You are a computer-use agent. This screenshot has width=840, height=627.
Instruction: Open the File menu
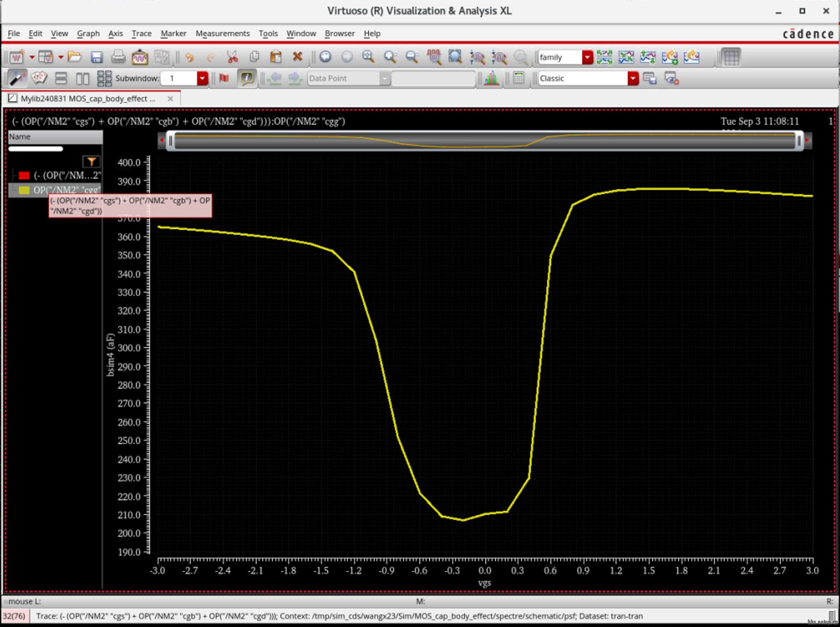[13, 33]
